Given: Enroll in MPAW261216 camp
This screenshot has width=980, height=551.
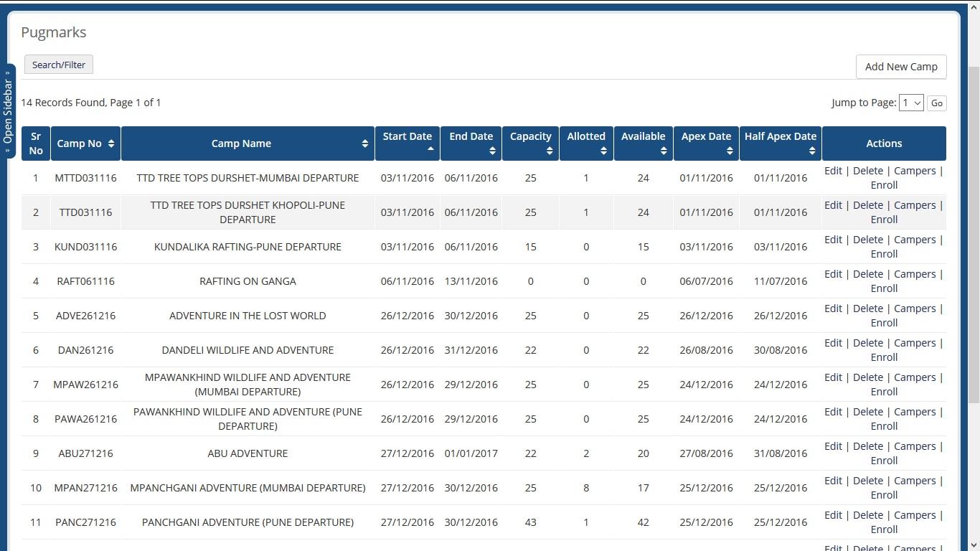Looking at the screenshot, I should 884,392.
